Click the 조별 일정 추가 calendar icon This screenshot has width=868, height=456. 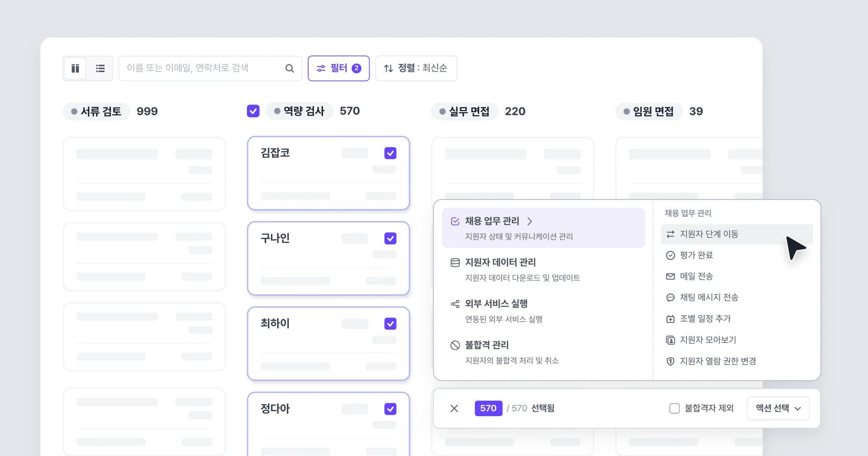pyautogui.click(x=670, y=318)
